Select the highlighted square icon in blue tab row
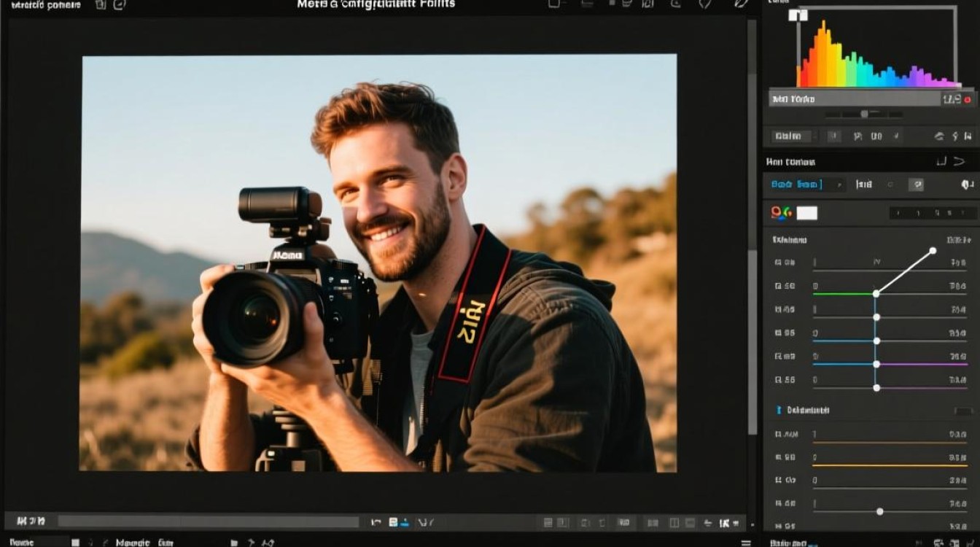The image size is (980, 547). (918, 185)
